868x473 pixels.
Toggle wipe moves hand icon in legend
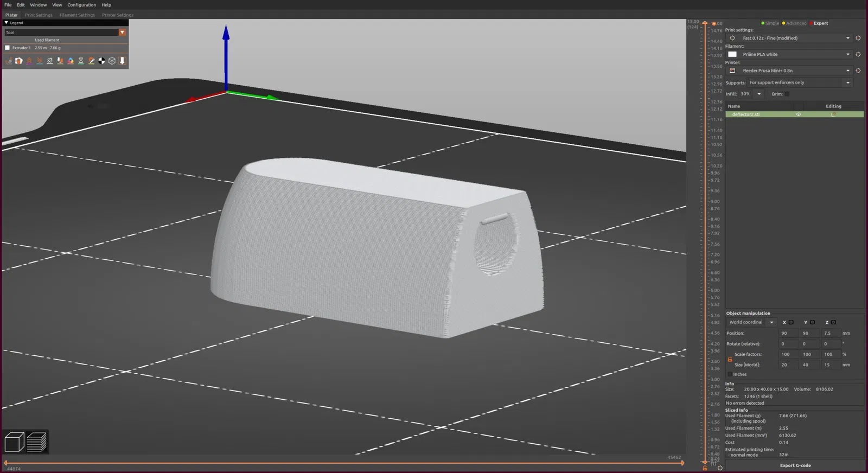(19, 61)
